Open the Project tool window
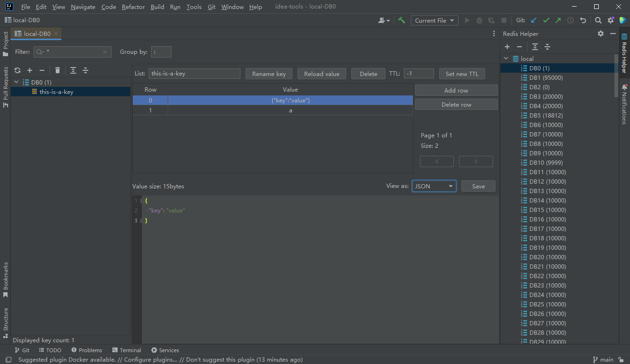 pyautogui.click(x=6, y=44)
